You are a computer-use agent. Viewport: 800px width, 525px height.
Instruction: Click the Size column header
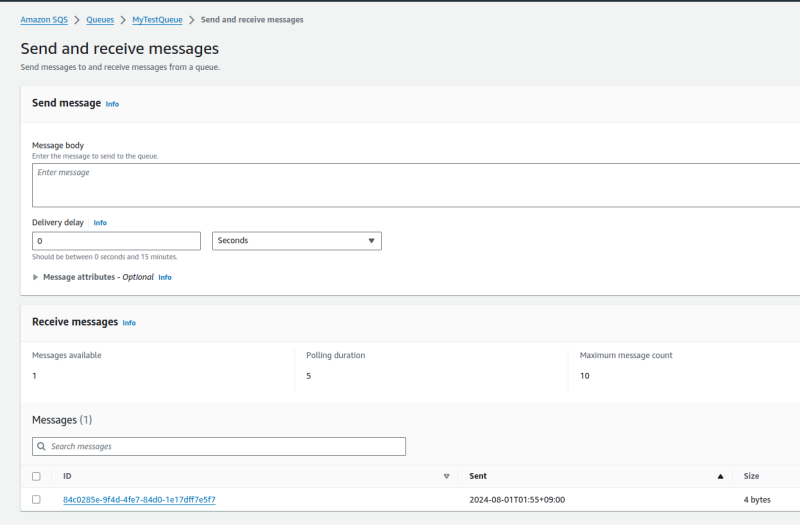point(752,476)
